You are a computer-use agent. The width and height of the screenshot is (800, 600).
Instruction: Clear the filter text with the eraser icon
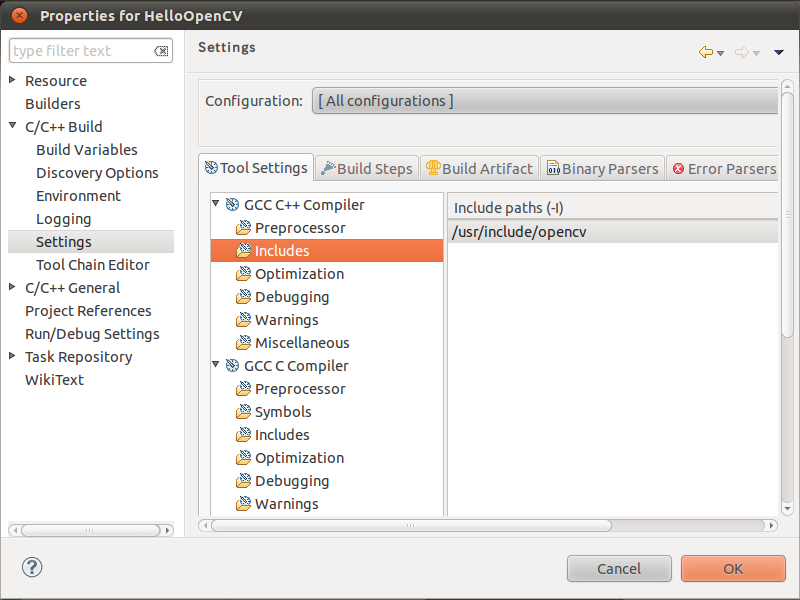[x=161, y=51]
